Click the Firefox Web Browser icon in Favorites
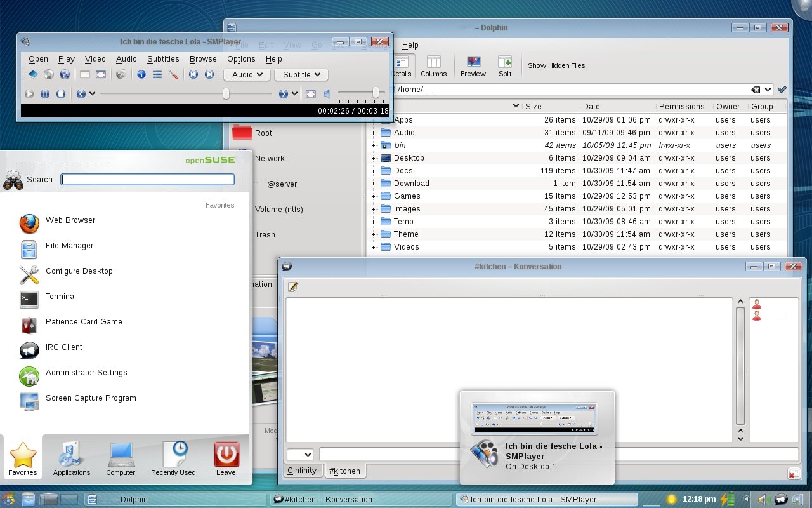The width and height of the screenshot is (812, 508). [x=29, y=224]
